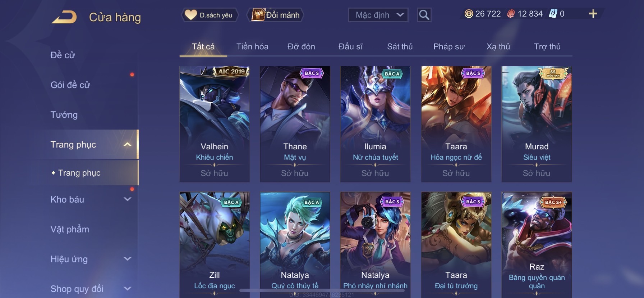644x298 pixels.
Task: Open the D.sách yêu heart wishlist
Action: click(x=209, y=15)
